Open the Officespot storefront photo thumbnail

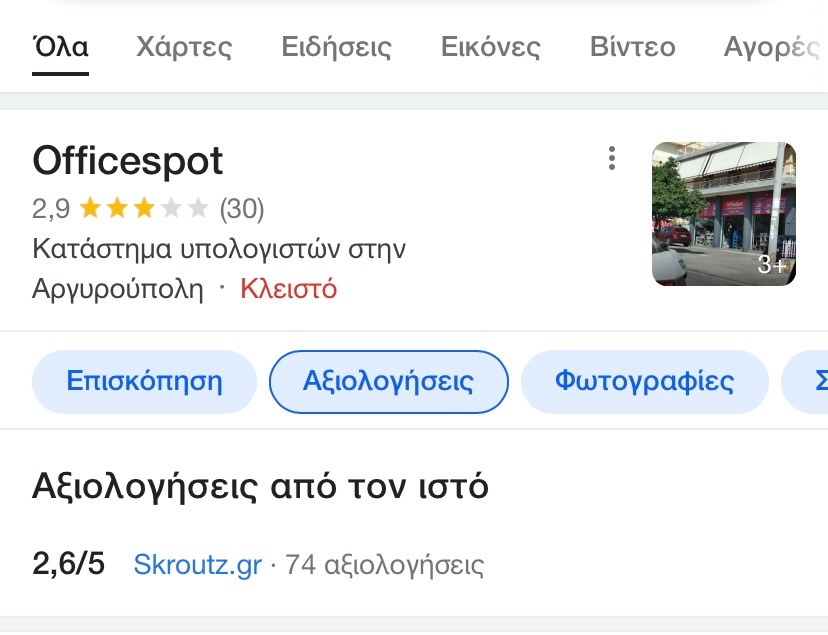click(723, 214)
